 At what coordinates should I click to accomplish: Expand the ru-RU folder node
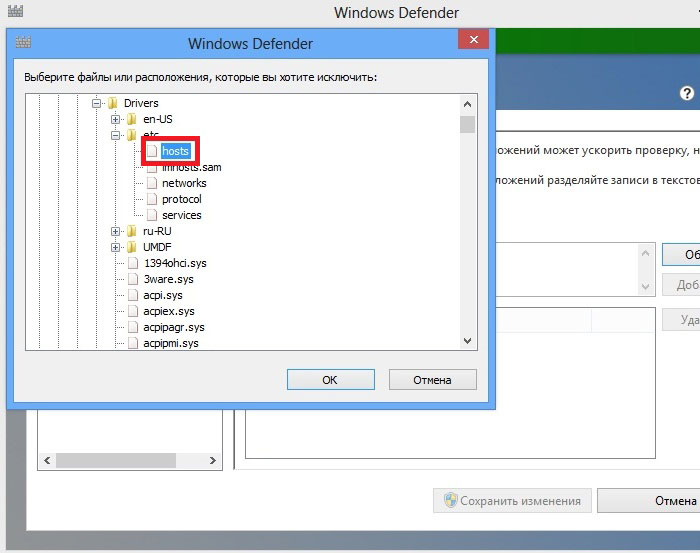pyautogui.click(x=116, y=232)
